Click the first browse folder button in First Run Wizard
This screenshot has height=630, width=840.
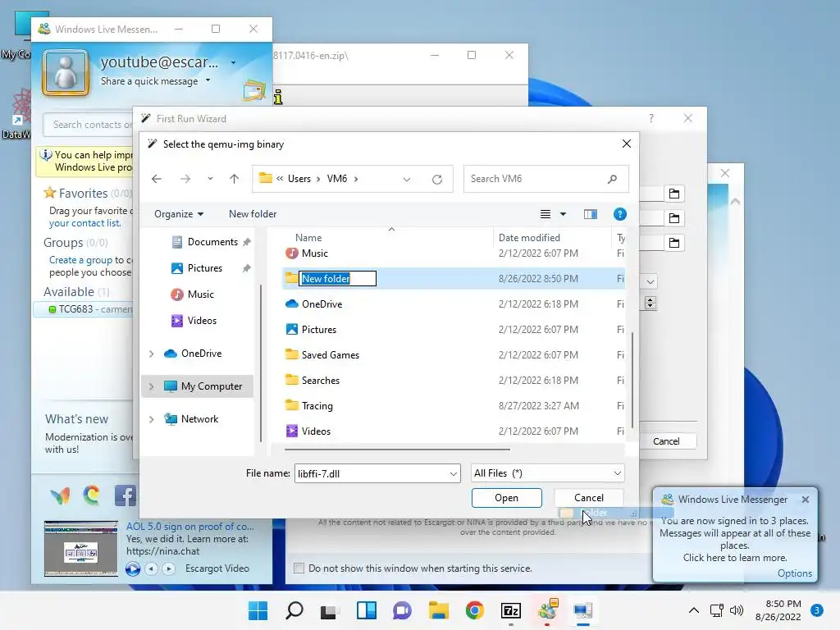674,194
